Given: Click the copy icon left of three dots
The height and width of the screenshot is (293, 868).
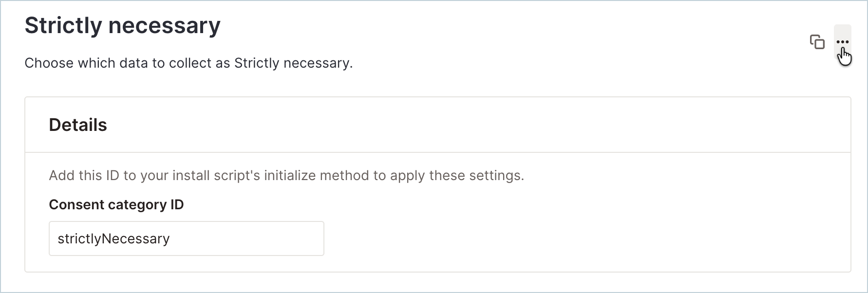Looking at the screenshot, I should click(x=817, y=42).
